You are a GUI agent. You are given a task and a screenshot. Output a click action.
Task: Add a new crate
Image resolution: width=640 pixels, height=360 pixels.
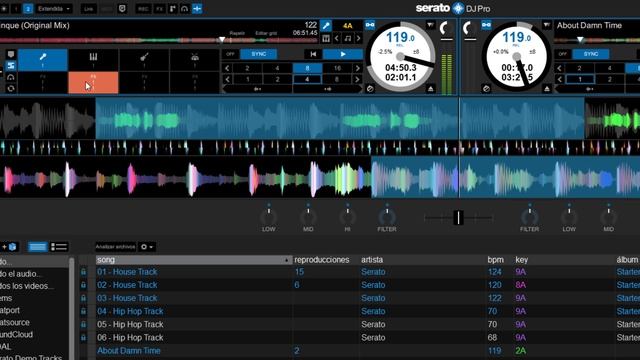click(x=10, y=247)
